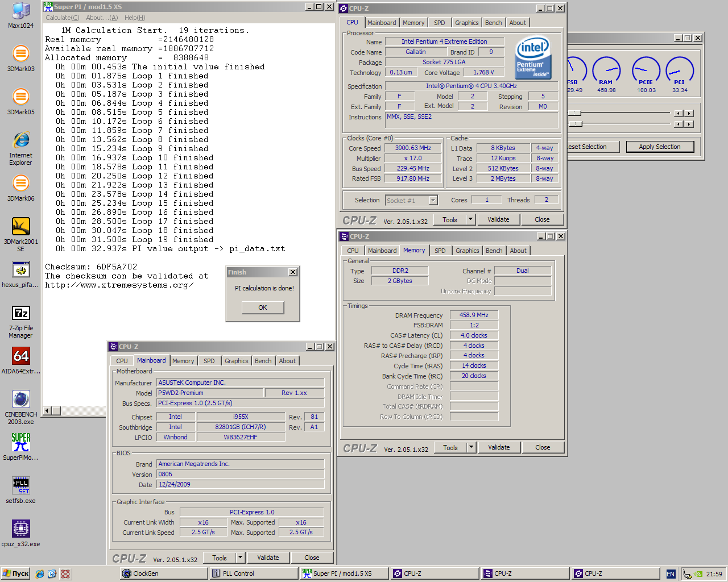728x582 pixels.
Task: Open Graphics tab in the Mainboard CPU-Z window
Action: click(237, 361)
